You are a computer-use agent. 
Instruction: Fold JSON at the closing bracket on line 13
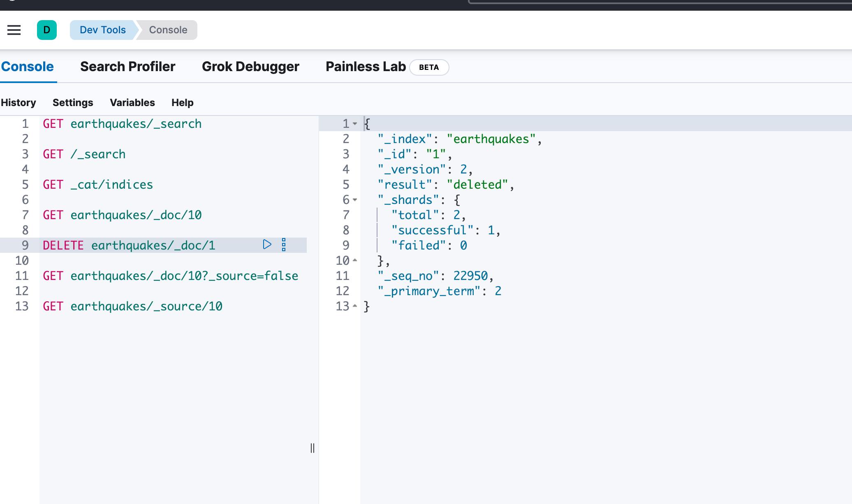pyautogui.click(x=355, y=306)
